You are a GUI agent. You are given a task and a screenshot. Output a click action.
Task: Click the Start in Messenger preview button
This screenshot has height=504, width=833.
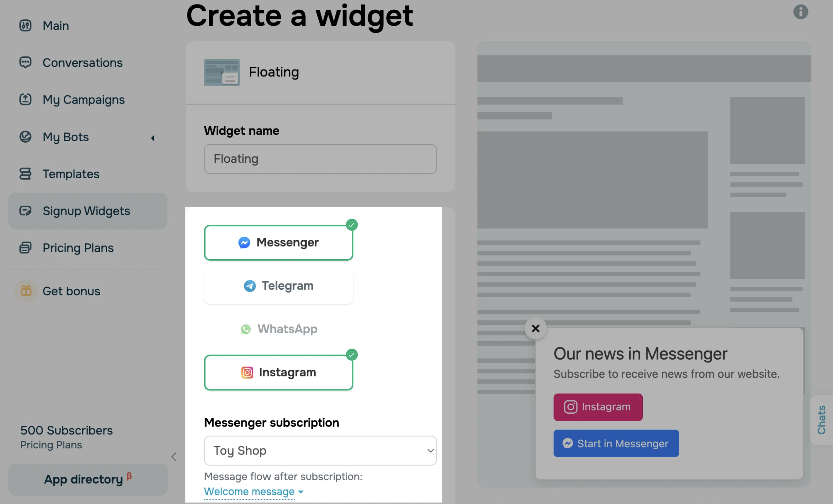(616, 443)
